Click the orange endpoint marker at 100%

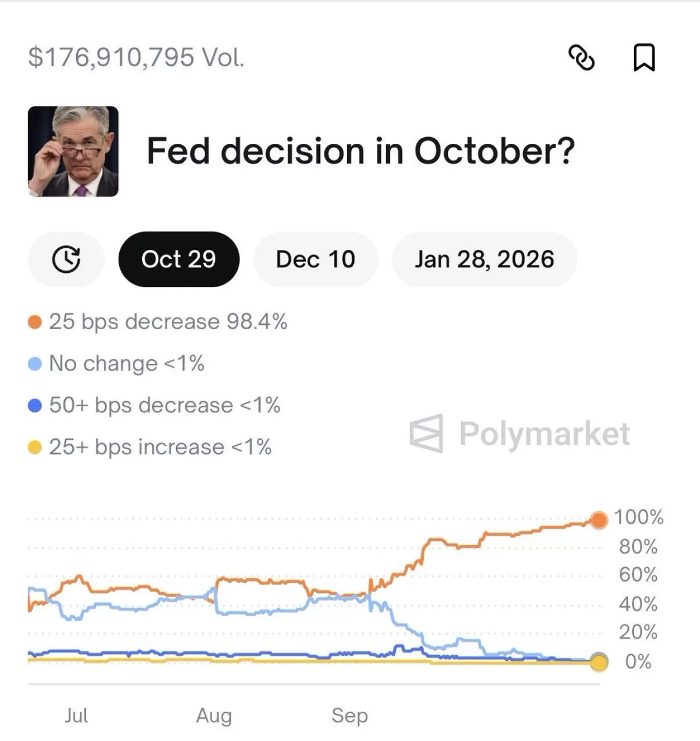pos(599,520)
